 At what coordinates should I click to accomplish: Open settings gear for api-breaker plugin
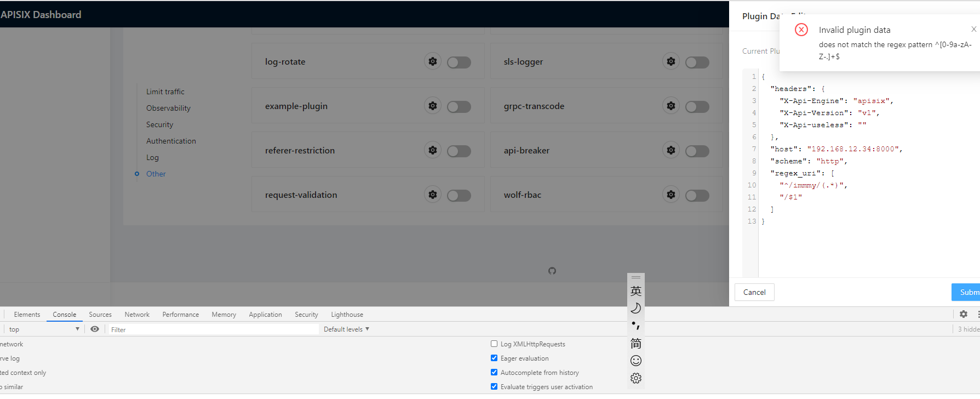[671, 150]
